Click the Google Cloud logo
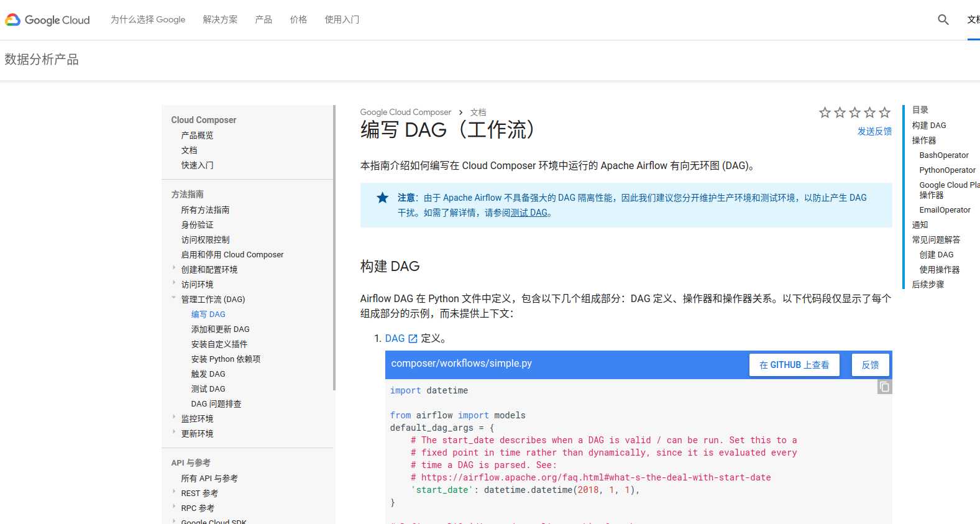Image resolution: width=980 pixels, height=524 pixels. click(48, 20)
